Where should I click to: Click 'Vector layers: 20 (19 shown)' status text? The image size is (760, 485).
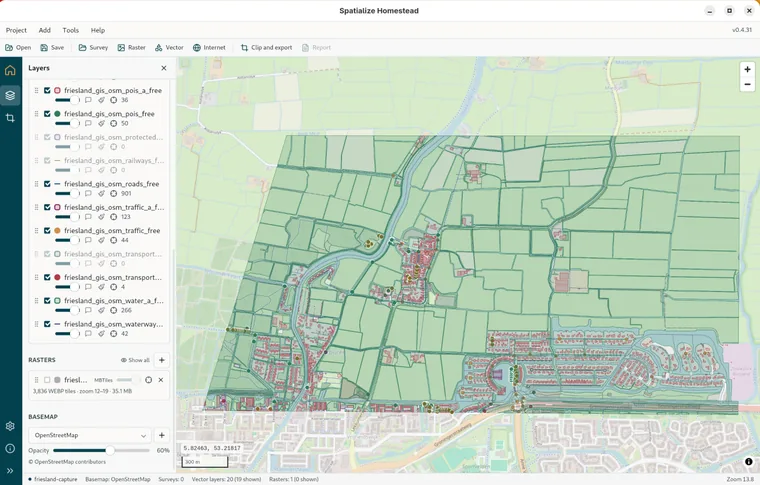click(x=226, y=479)
